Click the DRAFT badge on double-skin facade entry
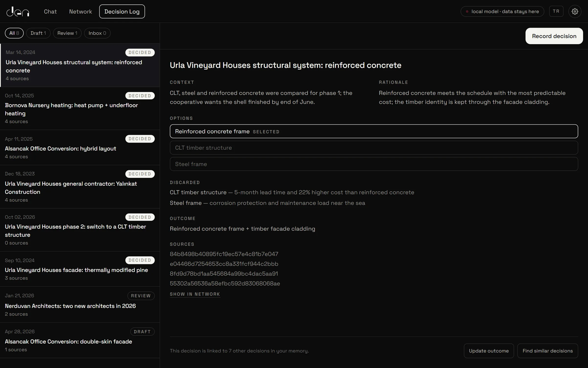Viewport: 588px width, 368px height. coord(142,332)
